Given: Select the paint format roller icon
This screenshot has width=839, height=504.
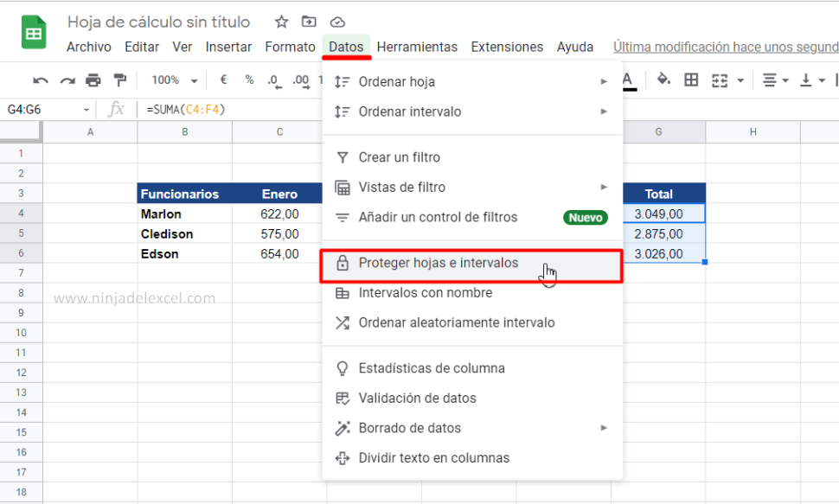Looking at the screenshot, I should [119, 80].
